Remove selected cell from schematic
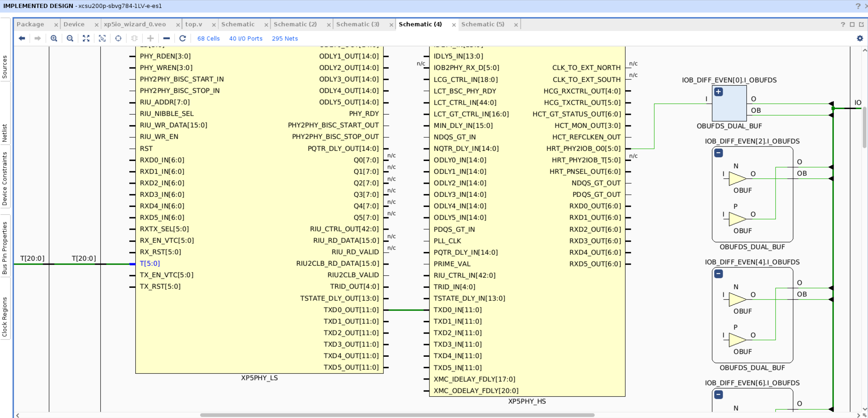This screenshot has width=868, height=418. (x=166, y=38)
